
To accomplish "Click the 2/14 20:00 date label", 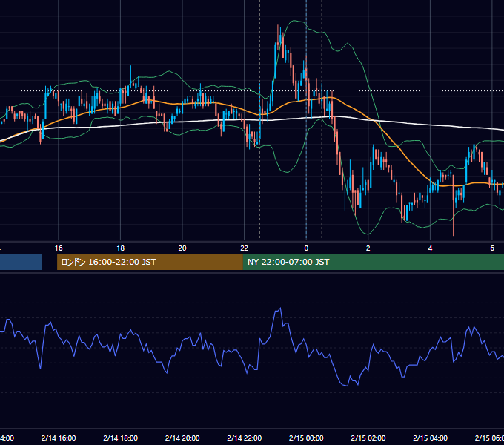I will pyautogui.click(x=182, y=438).
